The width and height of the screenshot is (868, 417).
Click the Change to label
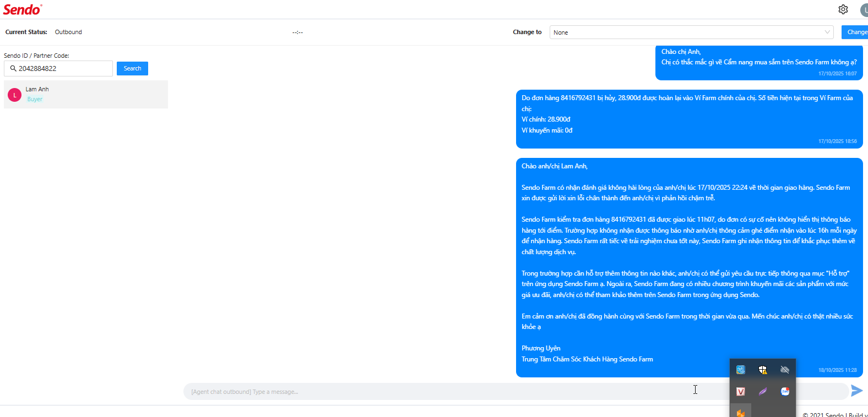(x=527, y=32)
